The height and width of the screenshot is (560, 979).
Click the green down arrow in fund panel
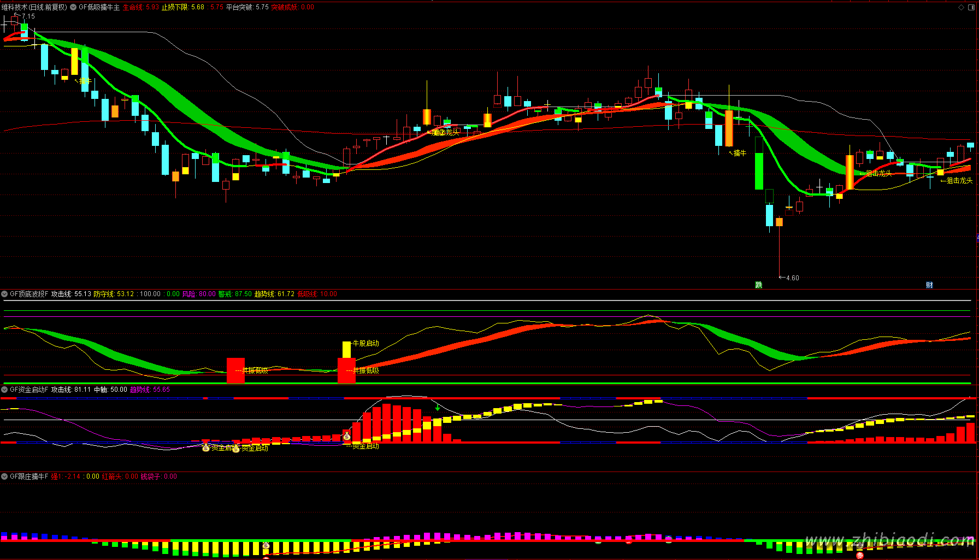(438, 408)
